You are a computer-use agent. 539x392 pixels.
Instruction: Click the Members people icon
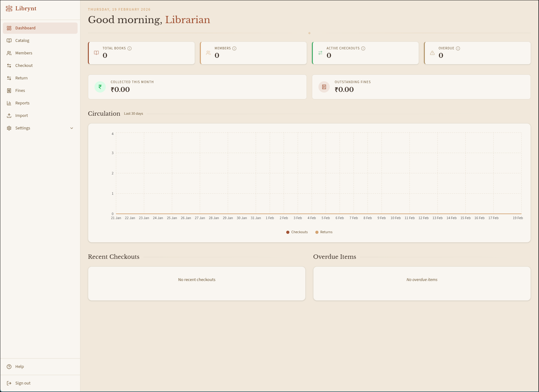[9, 53]
